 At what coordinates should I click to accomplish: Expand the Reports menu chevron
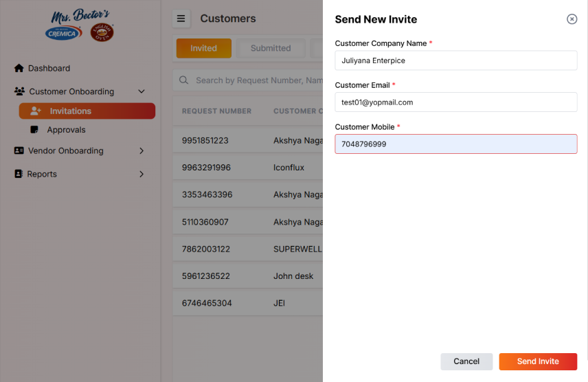tap(142, 174)
